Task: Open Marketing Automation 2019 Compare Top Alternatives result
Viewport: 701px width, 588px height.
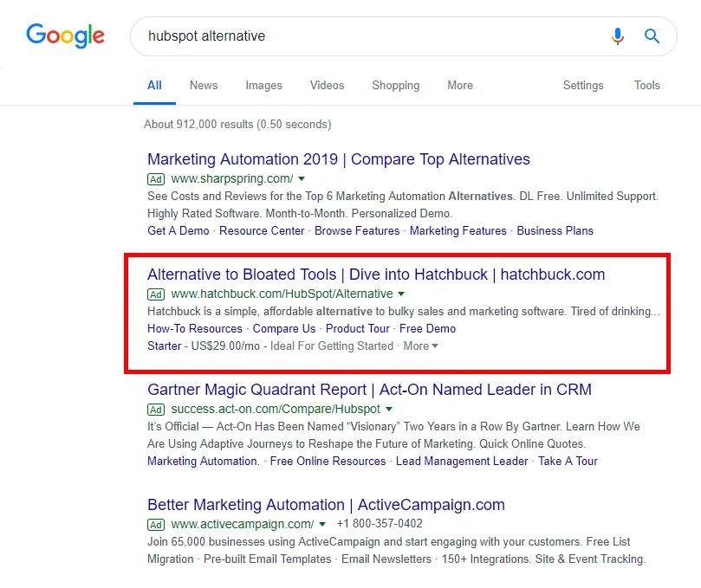Action: [339, 159]
